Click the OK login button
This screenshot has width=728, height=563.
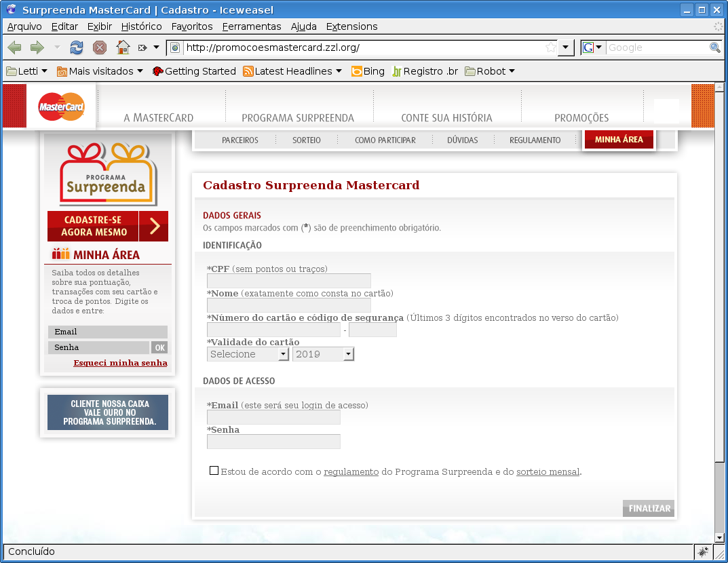159,347
